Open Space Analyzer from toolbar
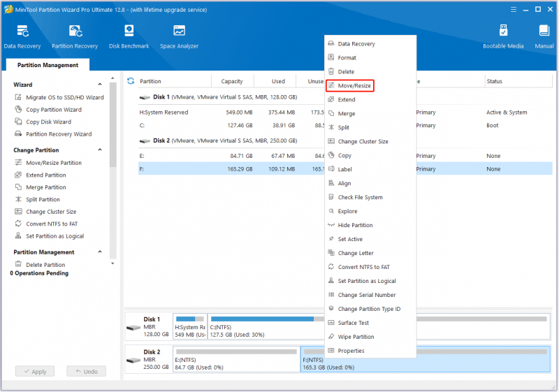 [180, 37]
